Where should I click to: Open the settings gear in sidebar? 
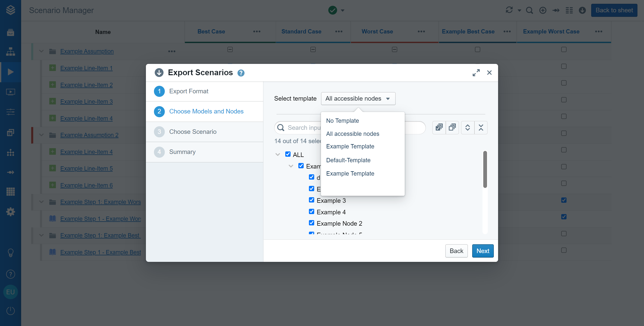click(x=10, y=212)
